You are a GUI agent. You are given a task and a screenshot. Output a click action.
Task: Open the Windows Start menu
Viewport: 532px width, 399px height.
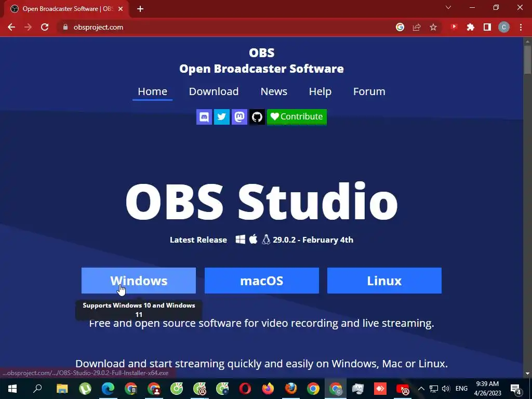tap(12, 389)
